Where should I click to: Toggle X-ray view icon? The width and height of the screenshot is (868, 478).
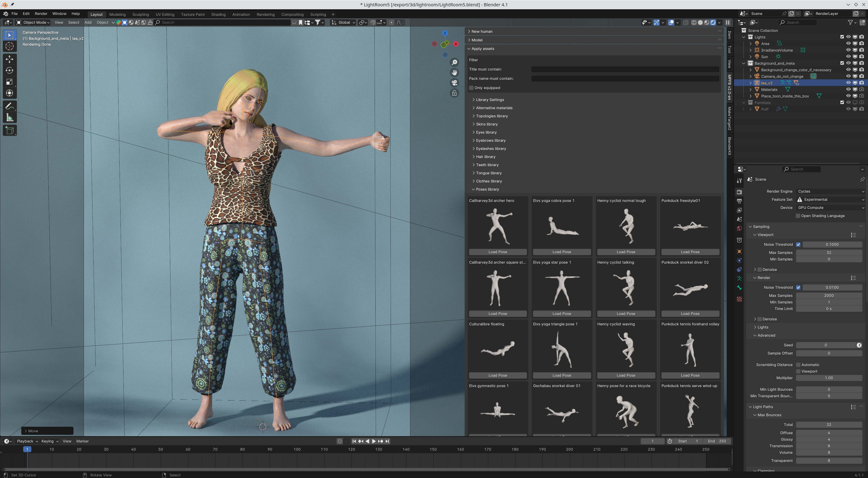[x=685, y=23]
